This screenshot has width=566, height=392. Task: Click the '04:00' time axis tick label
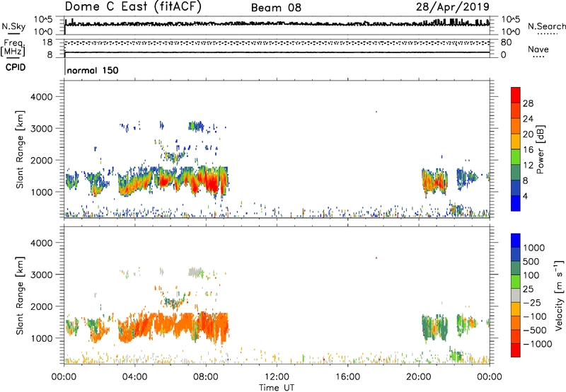pyautogui.click(x=134, y=377)
